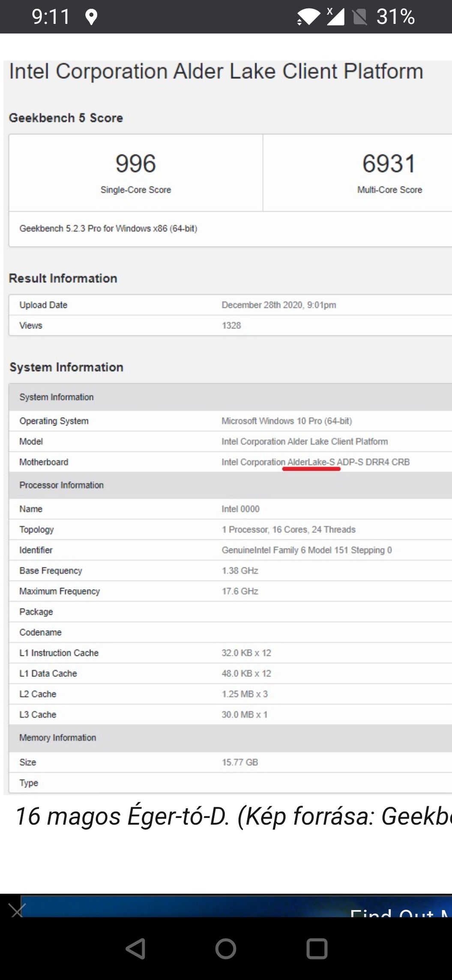452x980 pixels.
Task: Open the ad banner at the bottom
Action: pos(236,906)
